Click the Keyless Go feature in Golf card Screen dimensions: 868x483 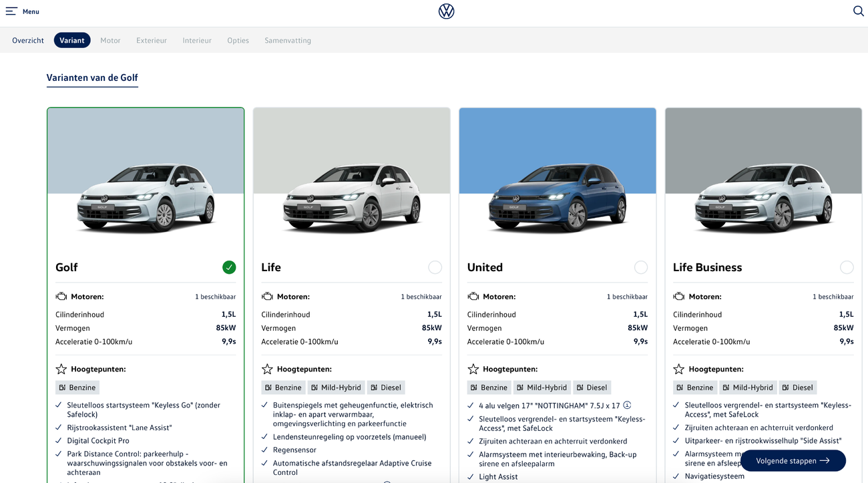click(144, 410)
